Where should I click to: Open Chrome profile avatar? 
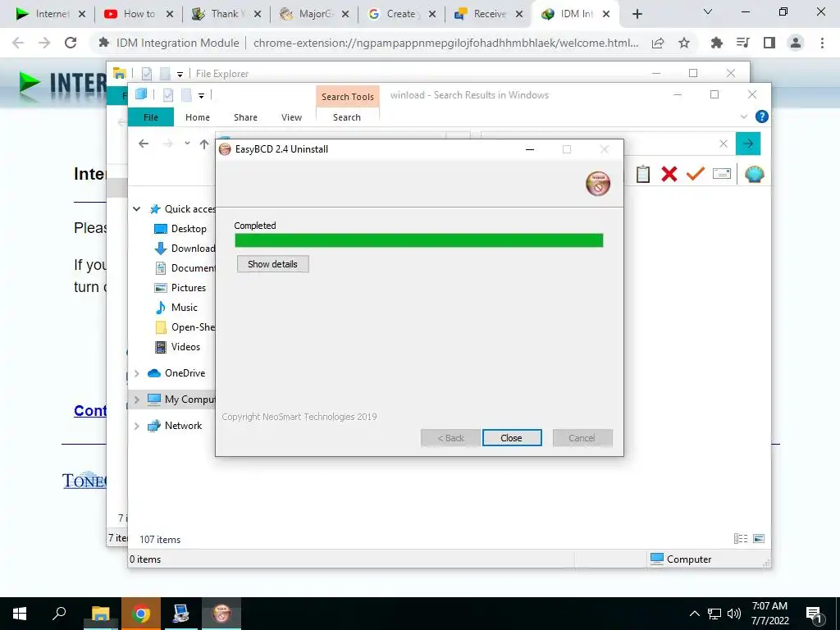[796, 43]
